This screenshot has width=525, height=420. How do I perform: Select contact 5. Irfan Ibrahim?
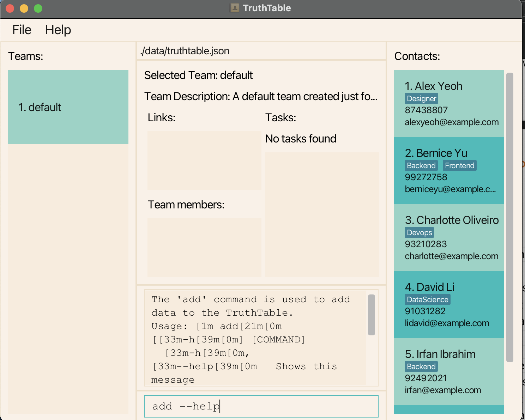point(449,371)
